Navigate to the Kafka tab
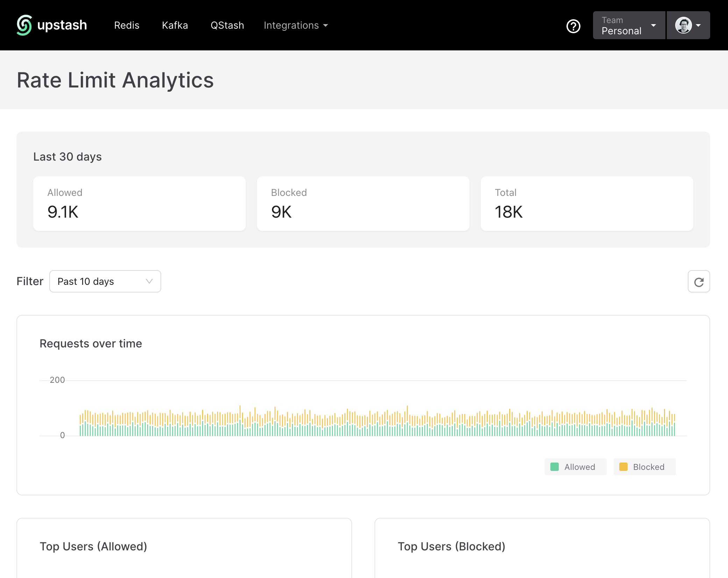This screenshot has height=578, width=728. coord(175,25)
